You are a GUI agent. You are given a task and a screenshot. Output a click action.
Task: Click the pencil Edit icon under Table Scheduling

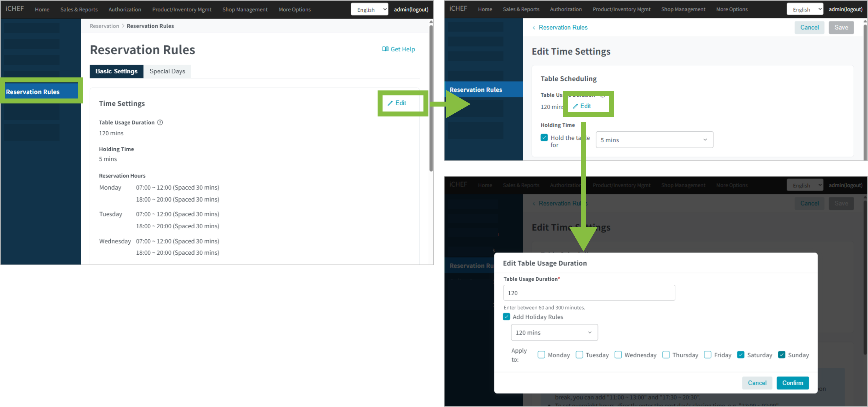coord(575,106)
